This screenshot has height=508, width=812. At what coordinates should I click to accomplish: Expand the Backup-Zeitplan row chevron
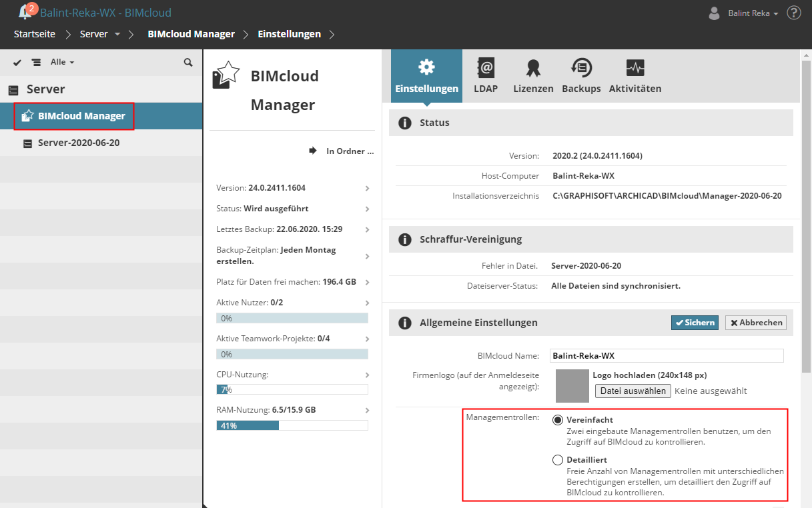(x=368, y=255)
